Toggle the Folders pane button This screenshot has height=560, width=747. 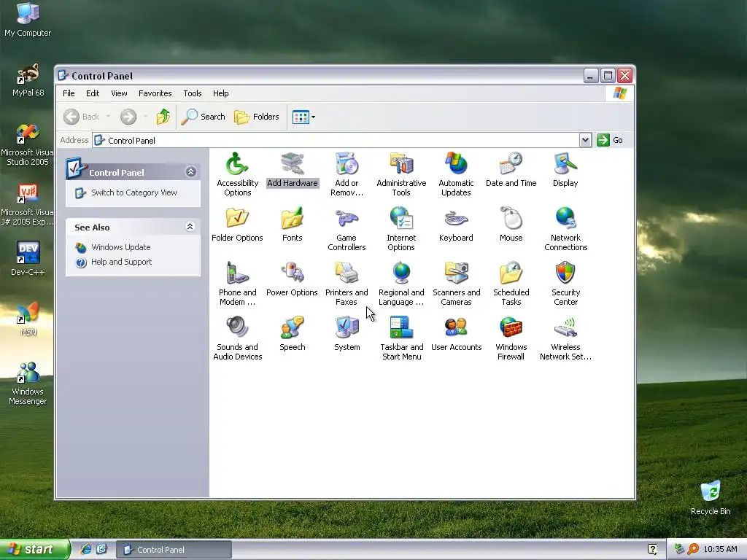point(257,117)
